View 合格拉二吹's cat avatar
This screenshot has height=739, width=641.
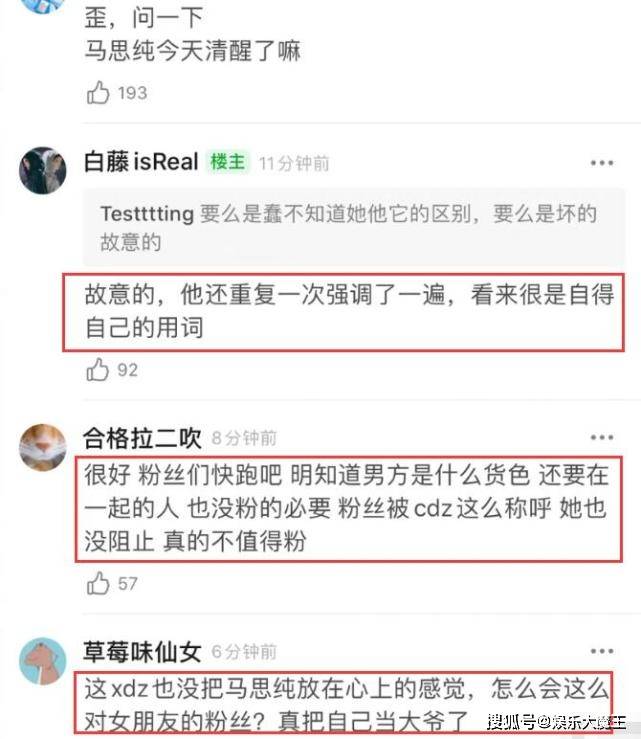tap(42, 447)
